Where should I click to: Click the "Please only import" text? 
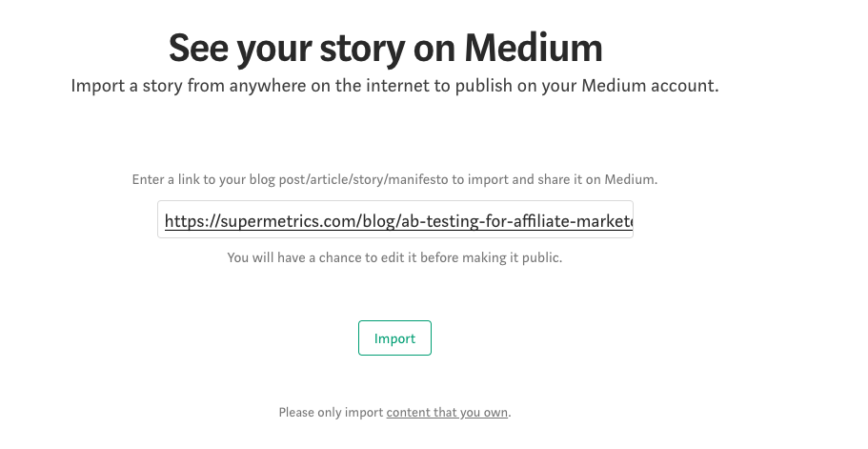click(x=331, y=413)
